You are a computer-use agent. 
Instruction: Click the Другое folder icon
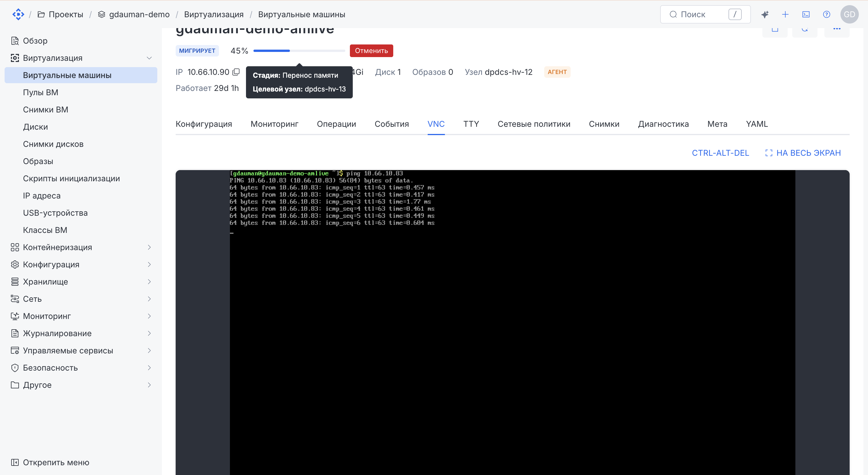coord(15,385)
